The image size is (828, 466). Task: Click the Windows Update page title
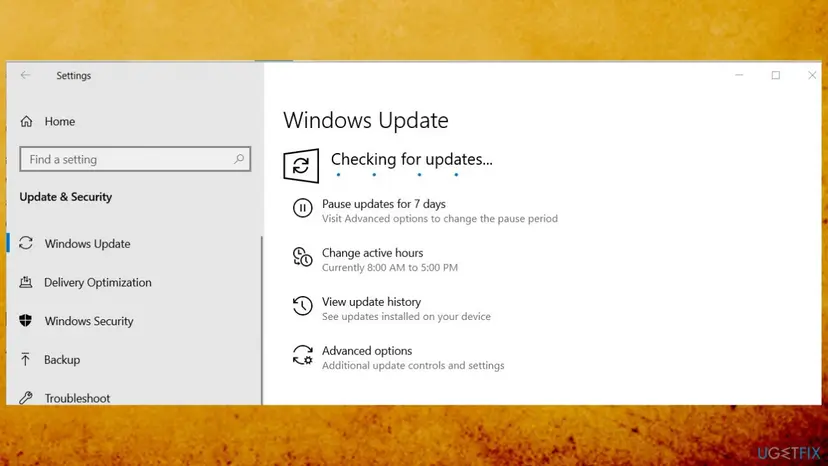coord(366,120)
